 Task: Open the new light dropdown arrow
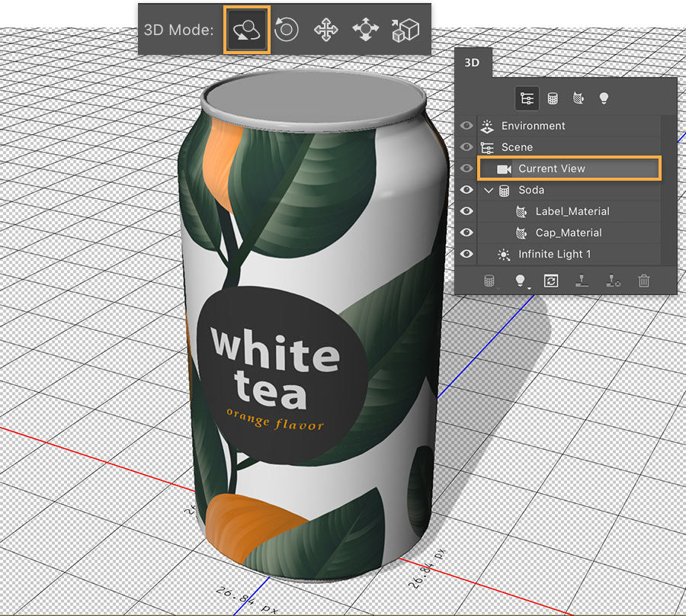click(530, 287)
